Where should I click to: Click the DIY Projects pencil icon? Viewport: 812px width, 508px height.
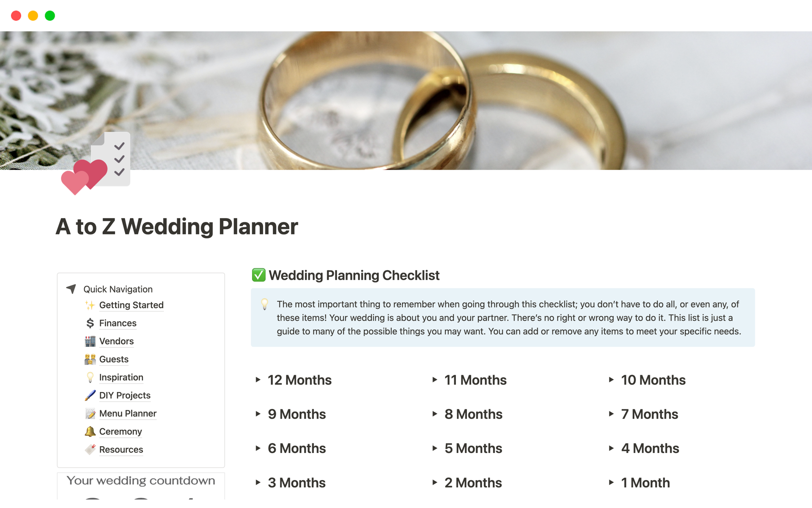click(90, 396)
